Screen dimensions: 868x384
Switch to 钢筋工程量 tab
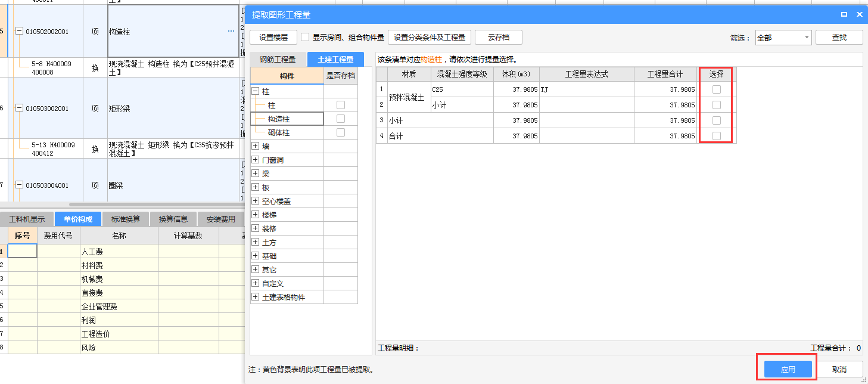coord(277,59)
